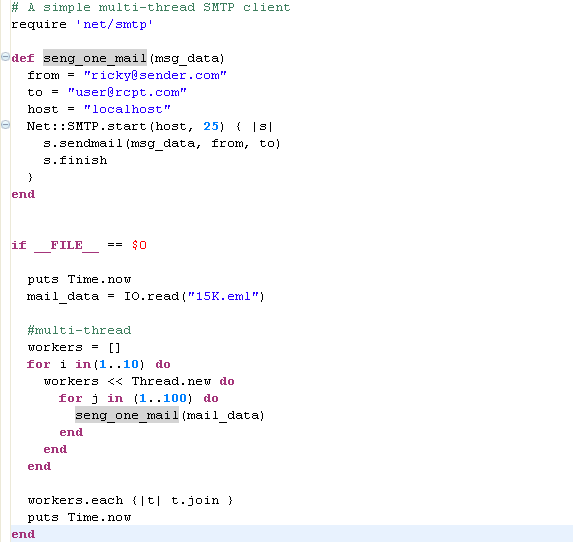Click the "user@rcpt.com" string

pos(127,92)
